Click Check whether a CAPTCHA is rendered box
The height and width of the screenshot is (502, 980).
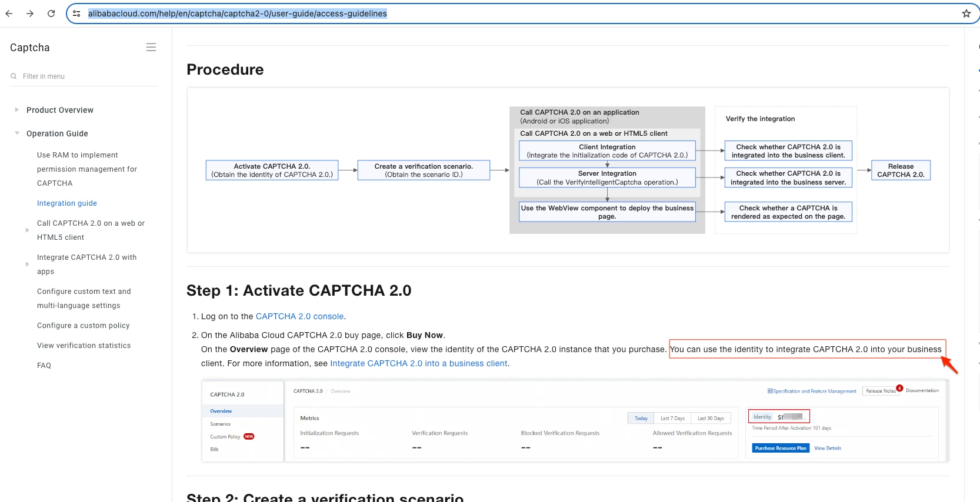pos(788,212)
